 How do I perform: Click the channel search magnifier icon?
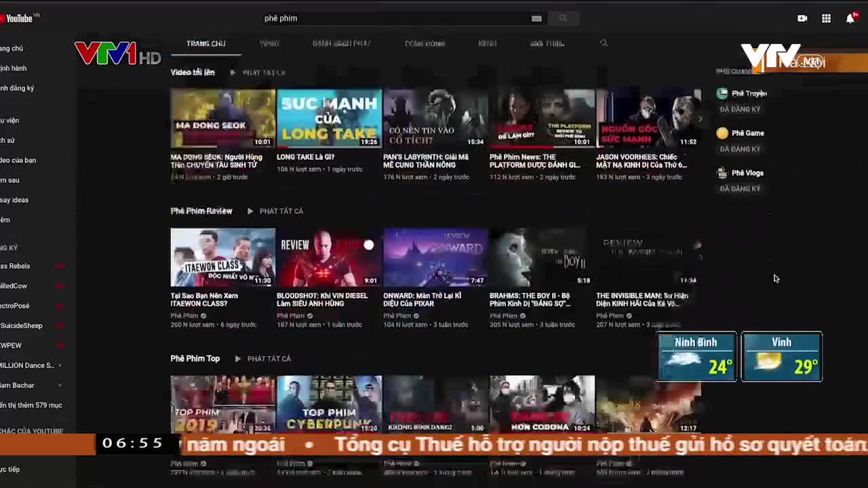click(604, 43)
